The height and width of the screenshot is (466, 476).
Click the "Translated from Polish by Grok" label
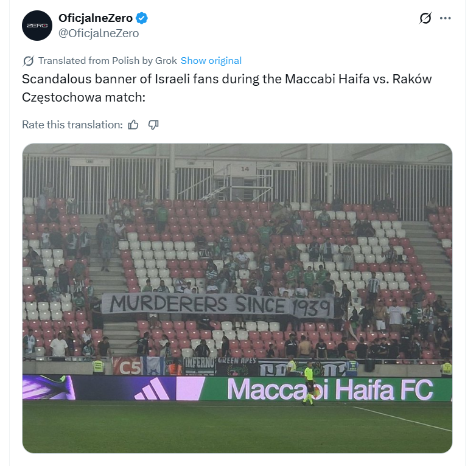108,61
